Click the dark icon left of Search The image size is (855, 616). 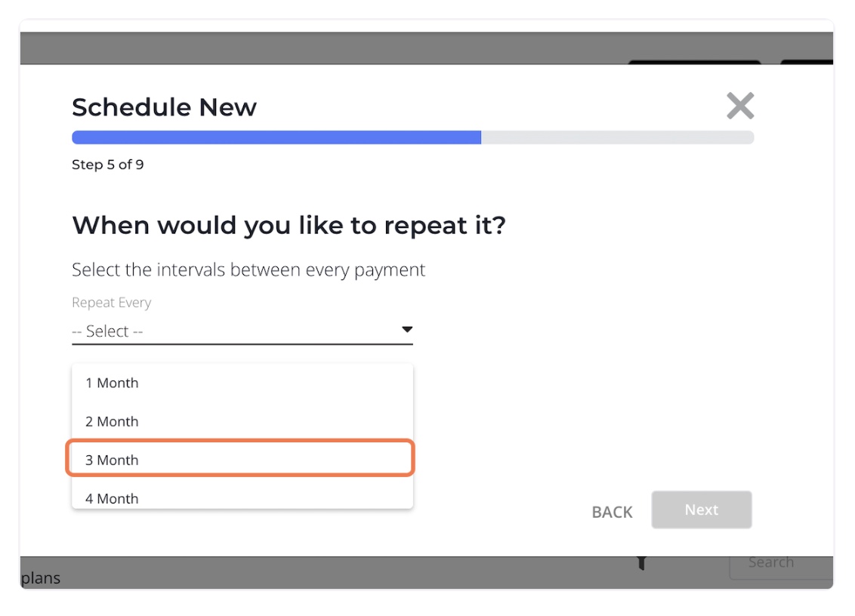point(642,562)
